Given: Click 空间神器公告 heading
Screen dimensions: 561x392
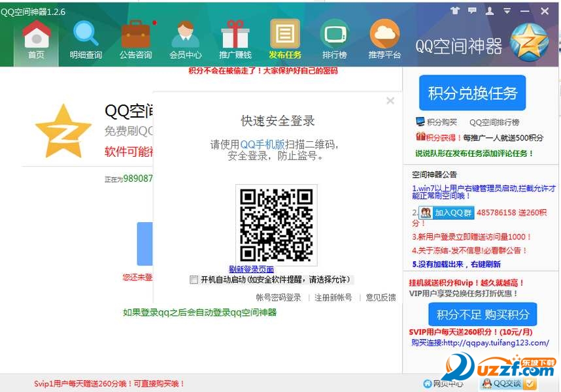Looking at the screenshot, I should [x=434, y=174].
